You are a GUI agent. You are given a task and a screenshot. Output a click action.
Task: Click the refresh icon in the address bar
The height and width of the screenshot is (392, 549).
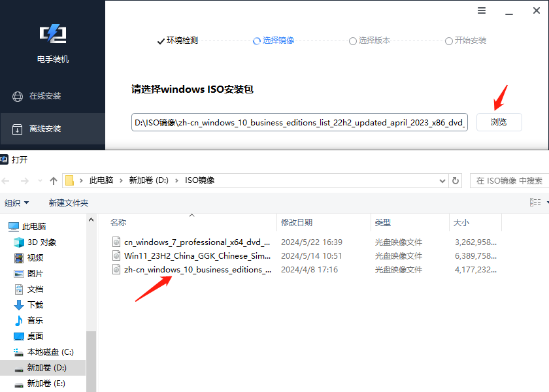point(456,180)
